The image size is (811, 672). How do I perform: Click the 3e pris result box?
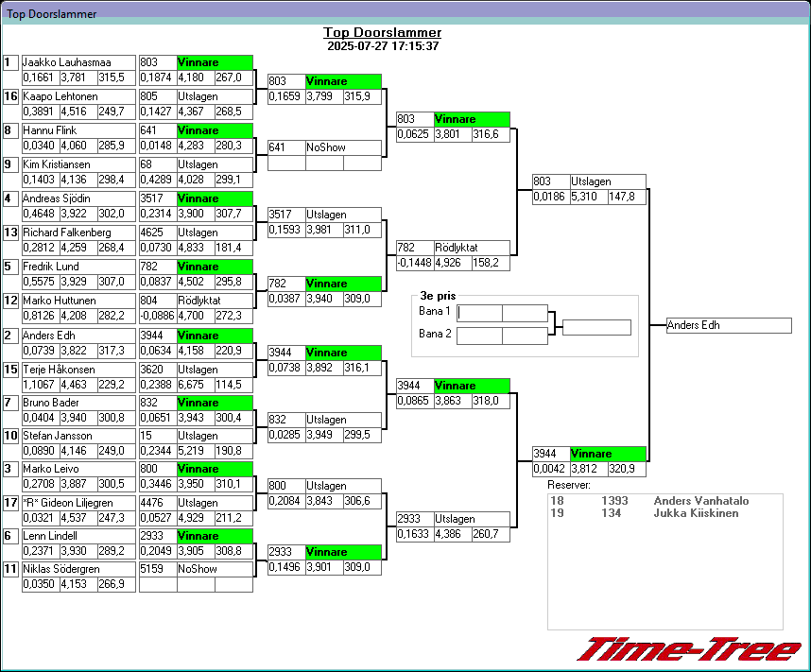coord(595,327)
